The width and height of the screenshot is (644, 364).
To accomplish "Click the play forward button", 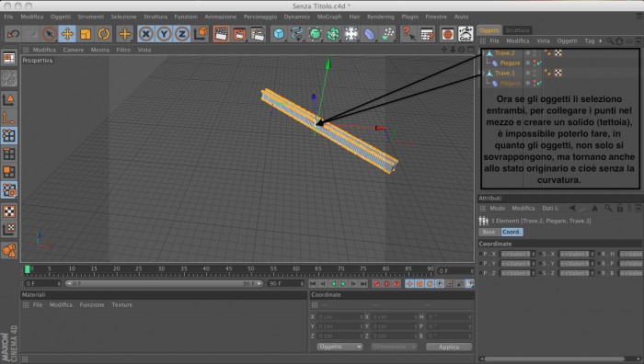I will [343, 283].
